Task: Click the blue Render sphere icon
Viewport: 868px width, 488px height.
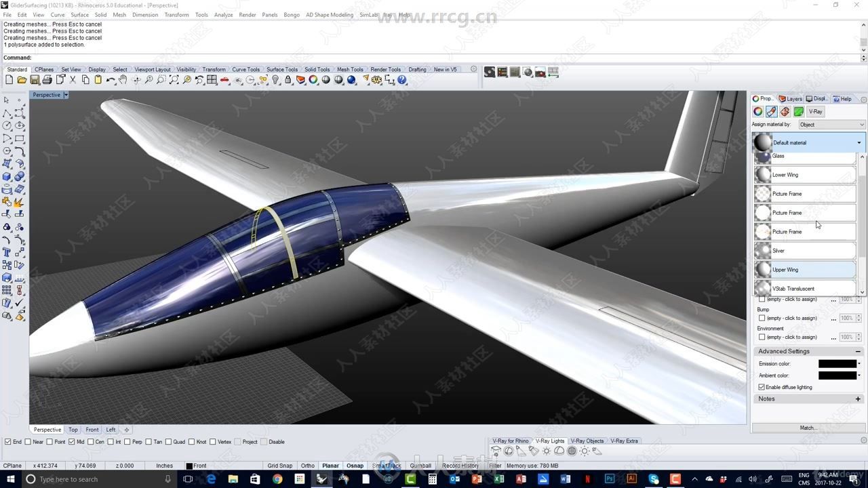Action: [x=351, y=80]
